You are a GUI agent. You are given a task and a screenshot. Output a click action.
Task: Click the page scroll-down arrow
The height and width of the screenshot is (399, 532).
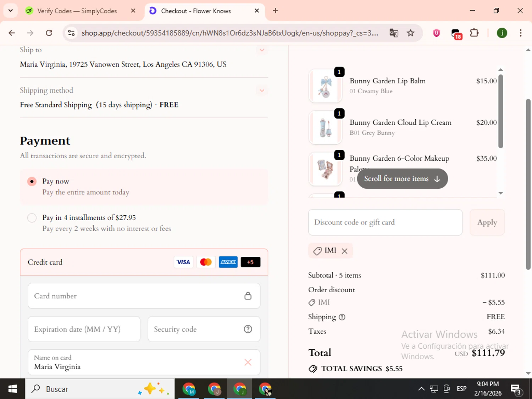(x=528, y=373)
